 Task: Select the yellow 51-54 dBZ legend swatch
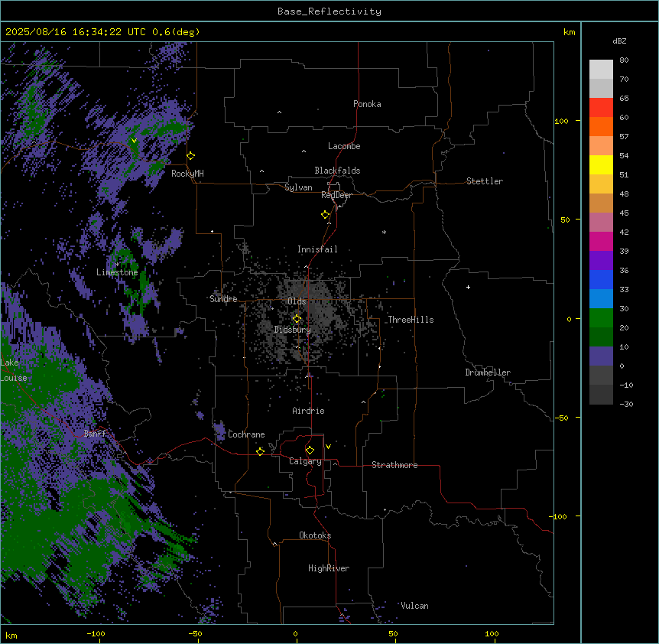click(x=601, y=164)
